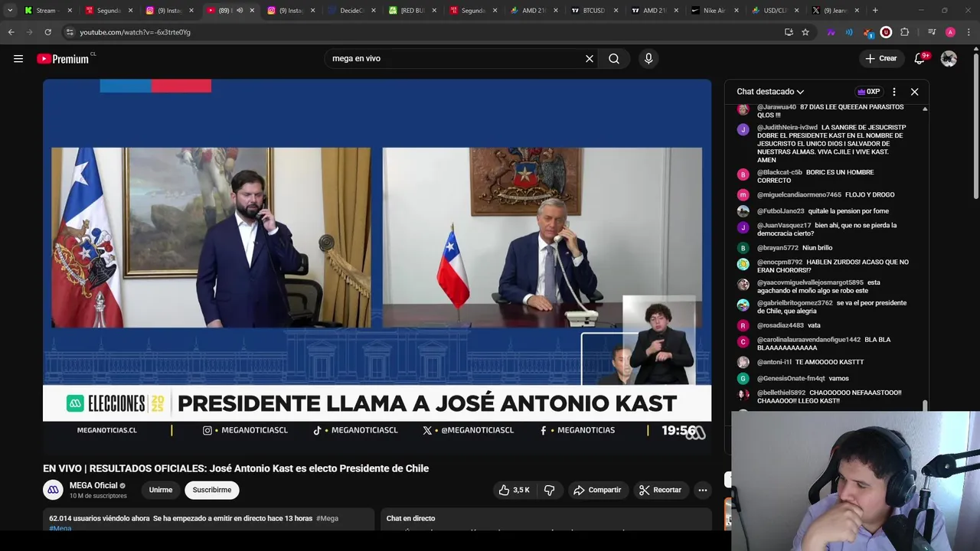Open a new browser tab with plus
The height and width of the screenshot is (551, 980).
click(x=875, y=11)
